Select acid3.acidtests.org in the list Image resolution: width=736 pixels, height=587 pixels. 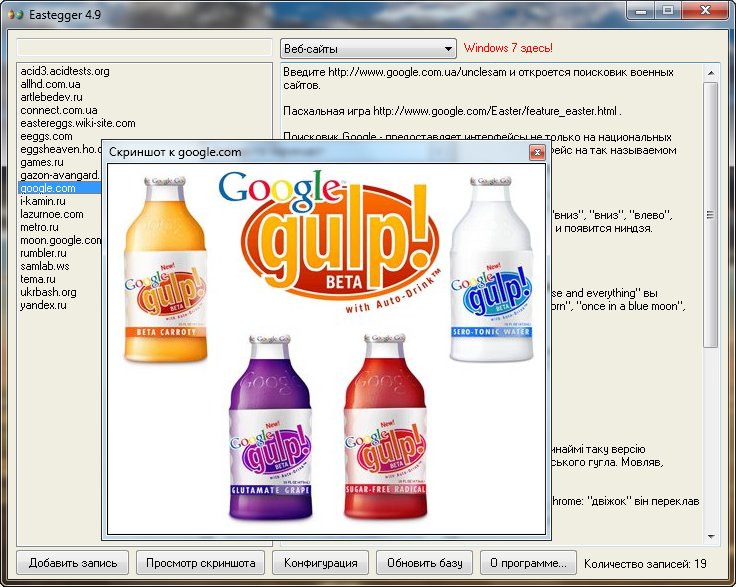point(65,71)
